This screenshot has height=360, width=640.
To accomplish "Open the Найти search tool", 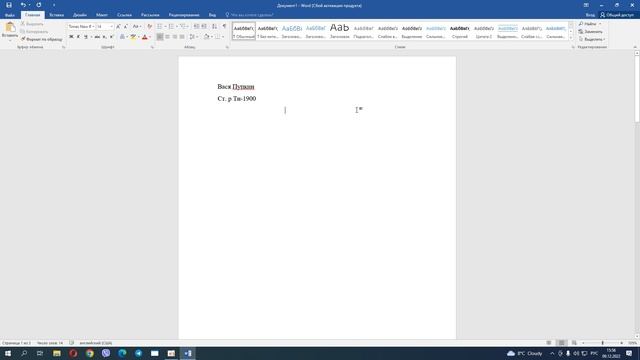I will [588, 24].
